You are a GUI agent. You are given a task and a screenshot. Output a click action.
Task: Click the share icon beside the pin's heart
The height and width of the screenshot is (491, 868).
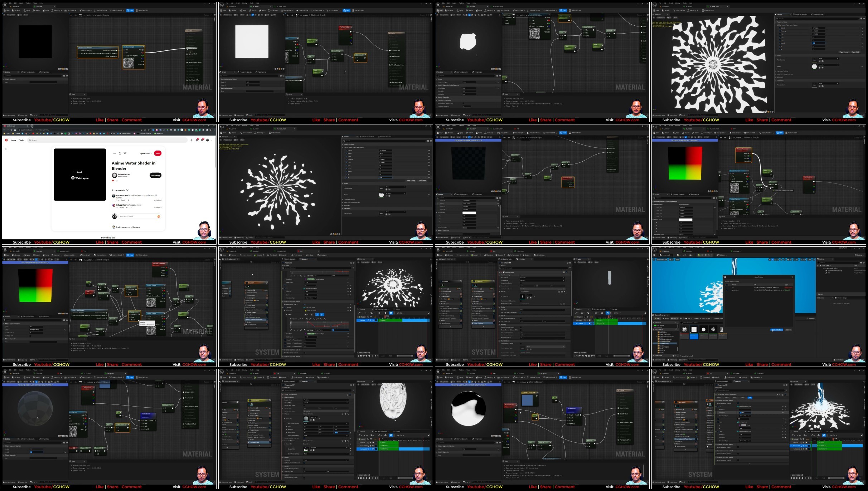click(120, 153)
